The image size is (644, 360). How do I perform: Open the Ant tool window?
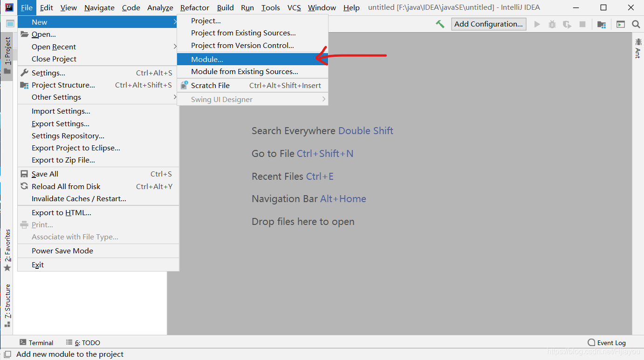(638, 48)
